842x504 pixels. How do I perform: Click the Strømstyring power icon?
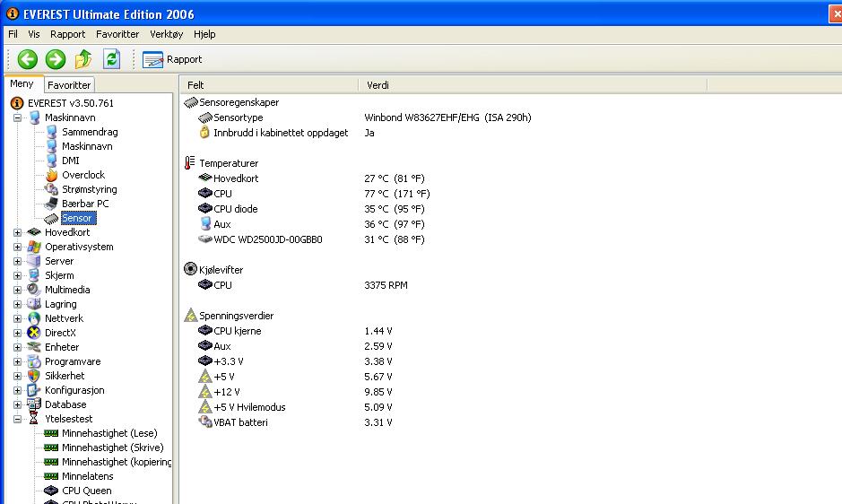point(51,189)
